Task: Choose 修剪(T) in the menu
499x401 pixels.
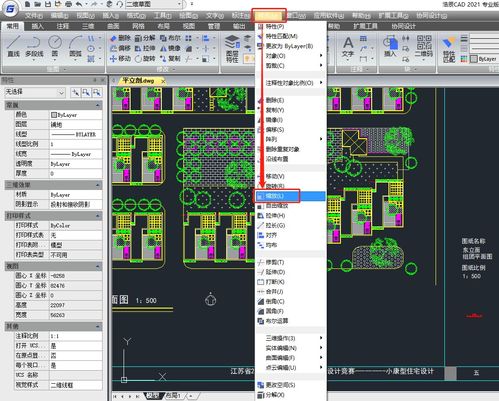Action: click(x=291, y=262)
